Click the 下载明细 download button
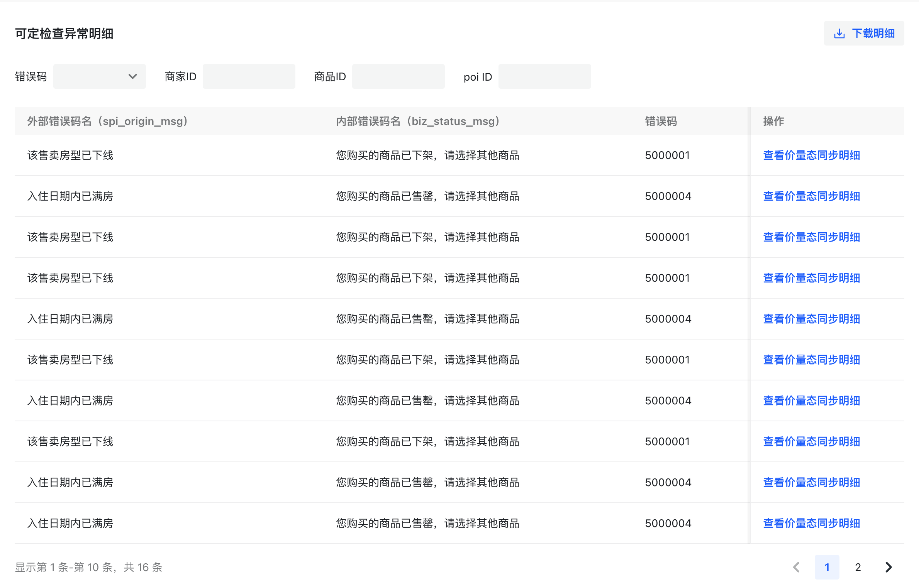The height and width of the screenshot is (588, 919). pyautogui.click(x=864, y=34)
